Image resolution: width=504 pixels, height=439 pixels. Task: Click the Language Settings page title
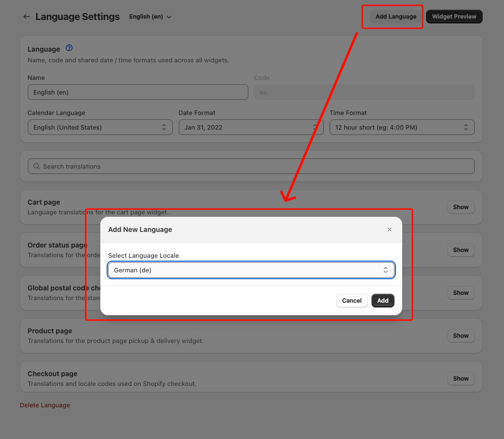pyautogui.click(x=77, y=17)
